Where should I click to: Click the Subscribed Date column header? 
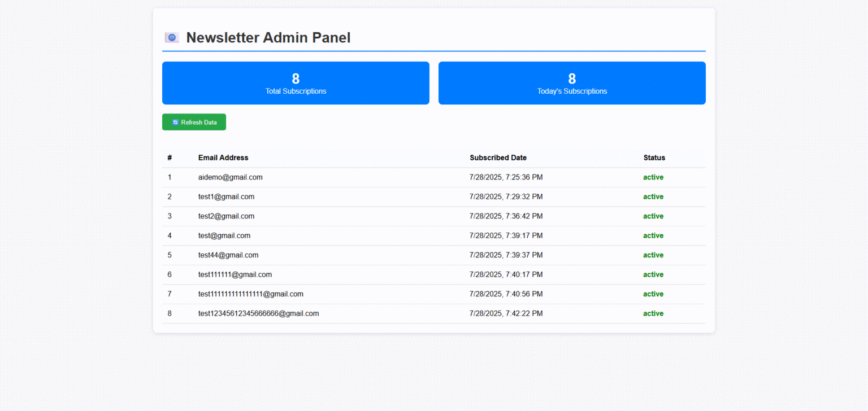[x=498, y=158]
